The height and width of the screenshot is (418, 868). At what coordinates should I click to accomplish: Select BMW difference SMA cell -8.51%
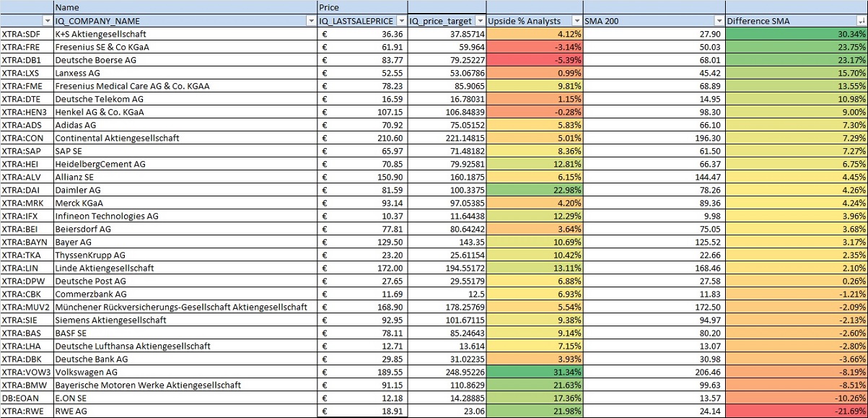click(x=797, y=385)
